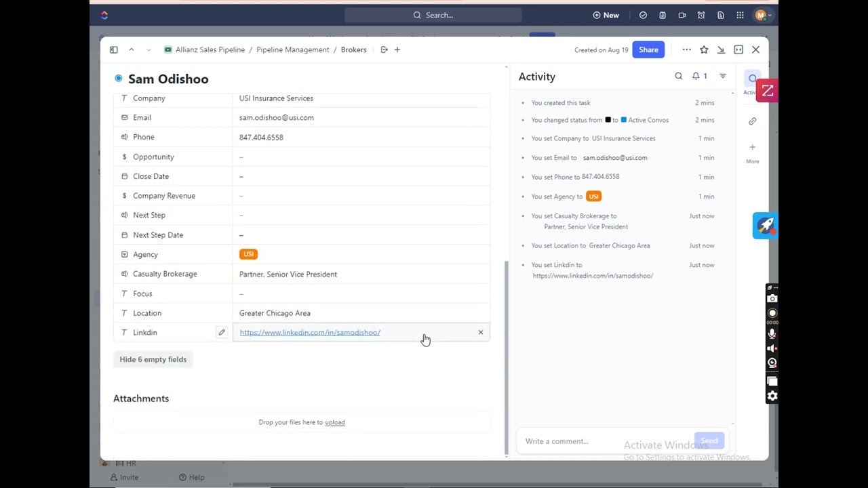This screenshot has height=488, width=868.
Task: Click the empty Focus field
Action: point(361,293)
